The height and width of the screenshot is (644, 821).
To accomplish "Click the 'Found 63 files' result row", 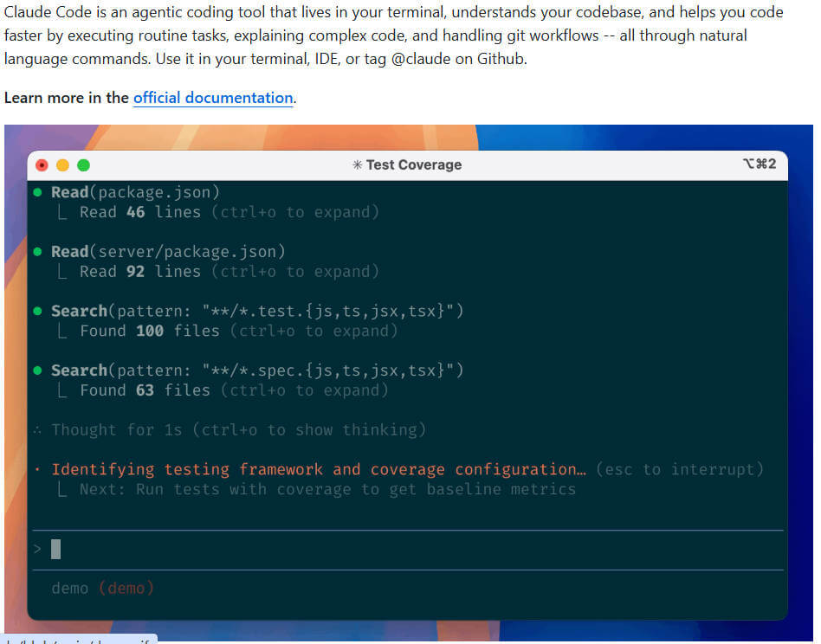I will (223, 390).
